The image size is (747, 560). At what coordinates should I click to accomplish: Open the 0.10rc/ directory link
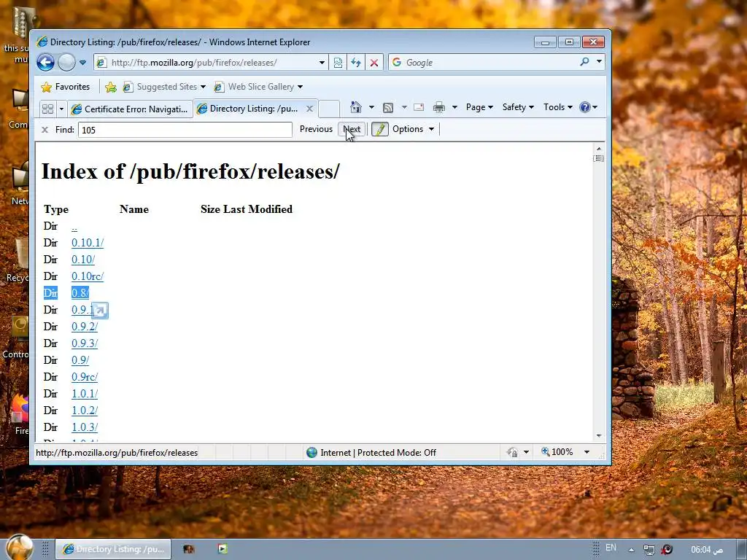88,276
